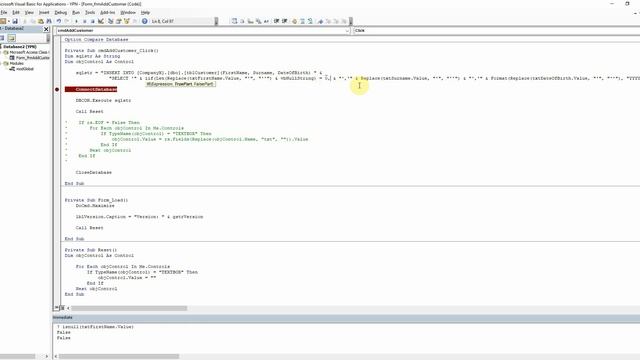This screenshot has width=640, height=360.
Task: Click the Redo toolbar icon
Action: [x=67, y=21]
